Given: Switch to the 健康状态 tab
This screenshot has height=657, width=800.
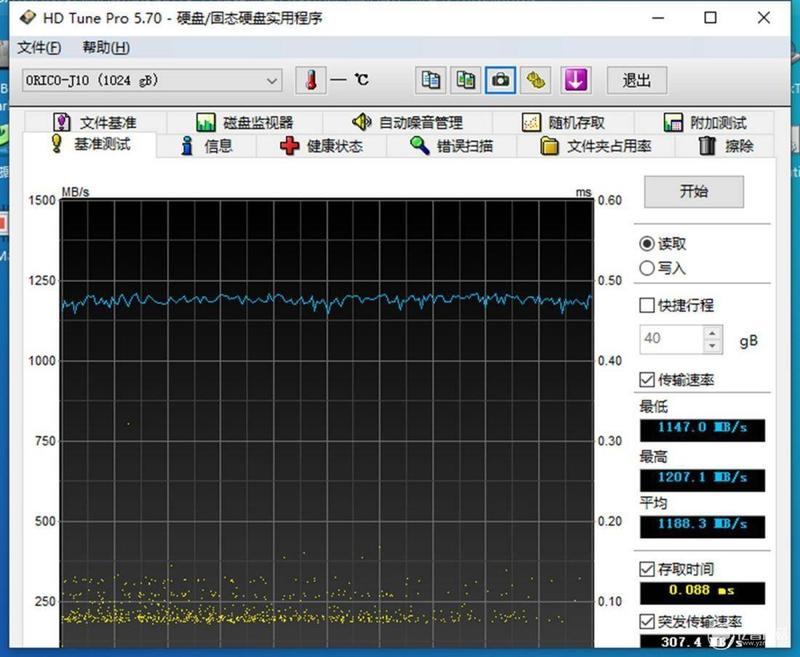Looking at the screenshot, I should click(x=321, y=146).
